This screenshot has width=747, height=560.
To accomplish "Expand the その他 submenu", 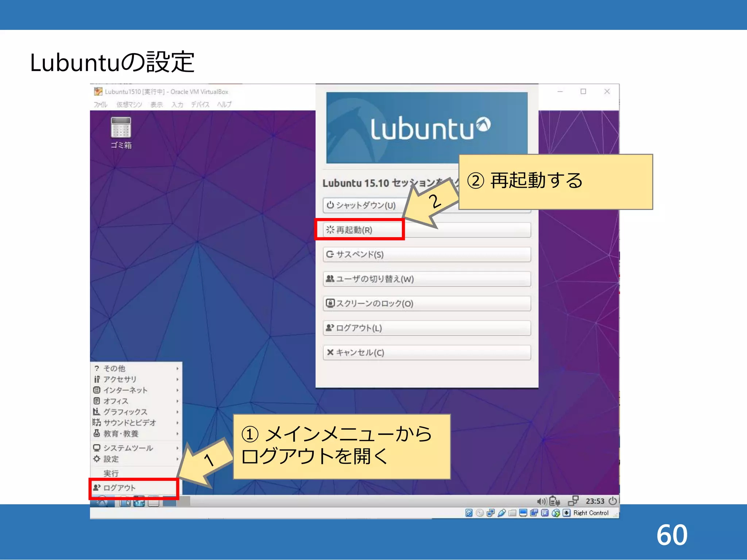I will pyautogui.click(x=136, y=368).
